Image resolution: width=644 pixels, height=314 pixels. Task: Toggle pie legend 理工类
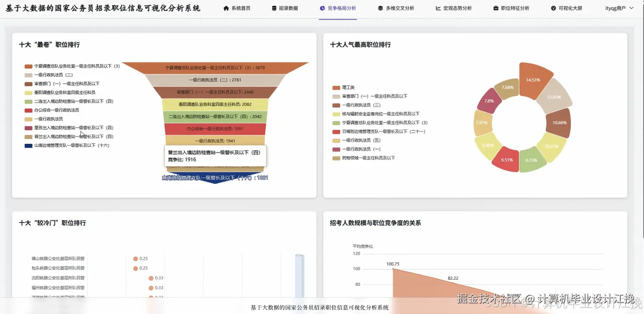[x=344, y=87]
